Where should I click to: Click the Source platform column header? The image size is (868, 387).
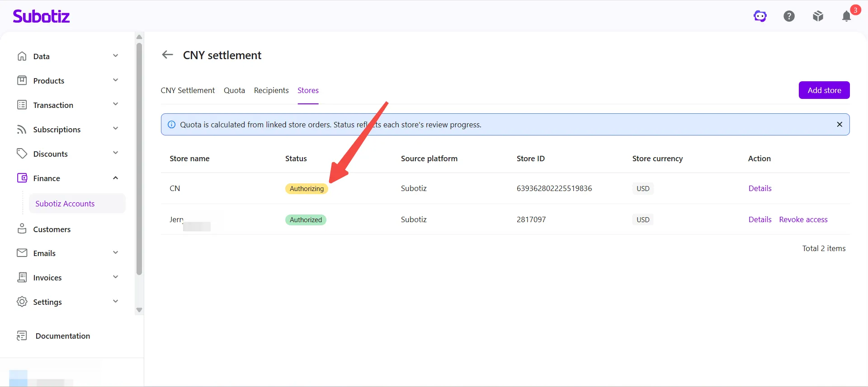[x=429, y=159]
